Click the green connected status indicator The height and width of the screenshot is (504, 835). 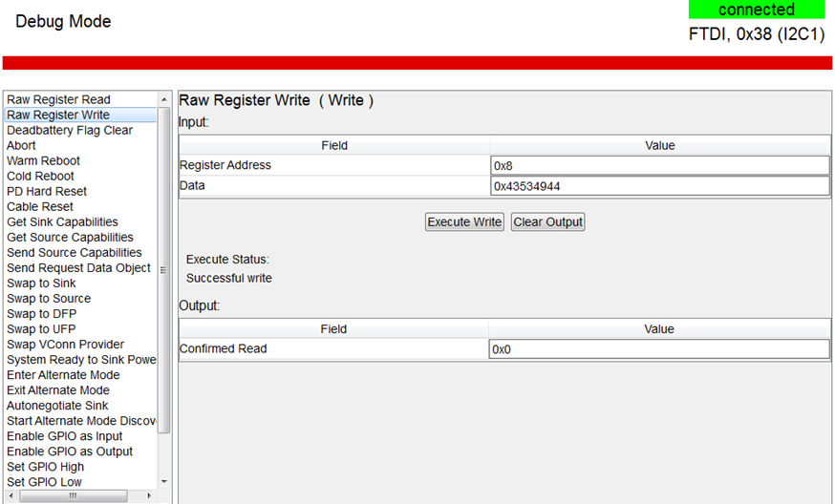point(757,10)
